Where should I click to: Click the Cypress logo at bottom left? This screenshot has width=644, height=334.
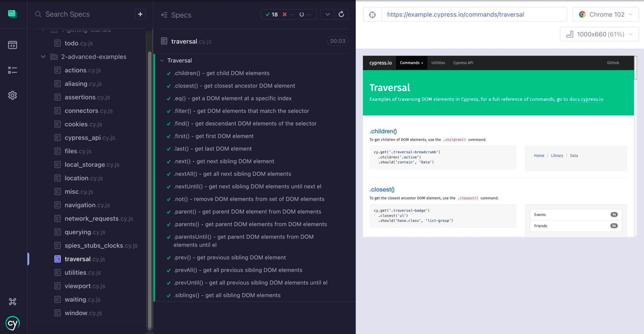[13, 323]
